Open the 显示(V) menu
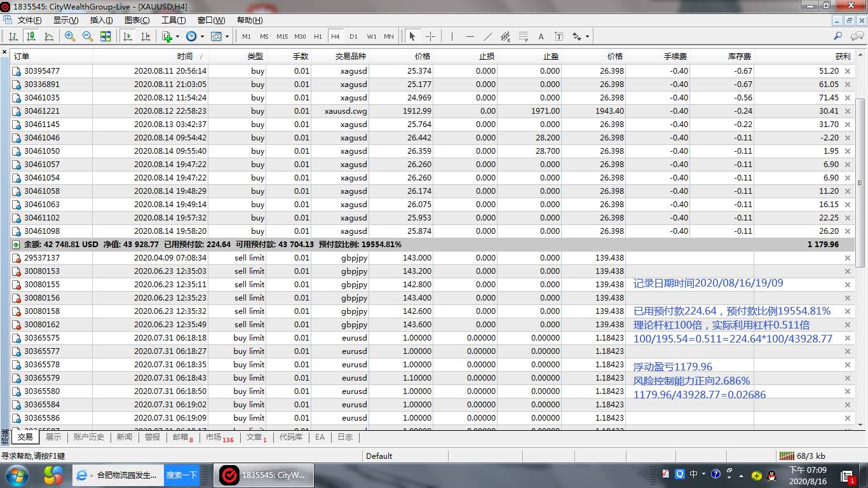The image size is (868, 488). pos(65,20)
